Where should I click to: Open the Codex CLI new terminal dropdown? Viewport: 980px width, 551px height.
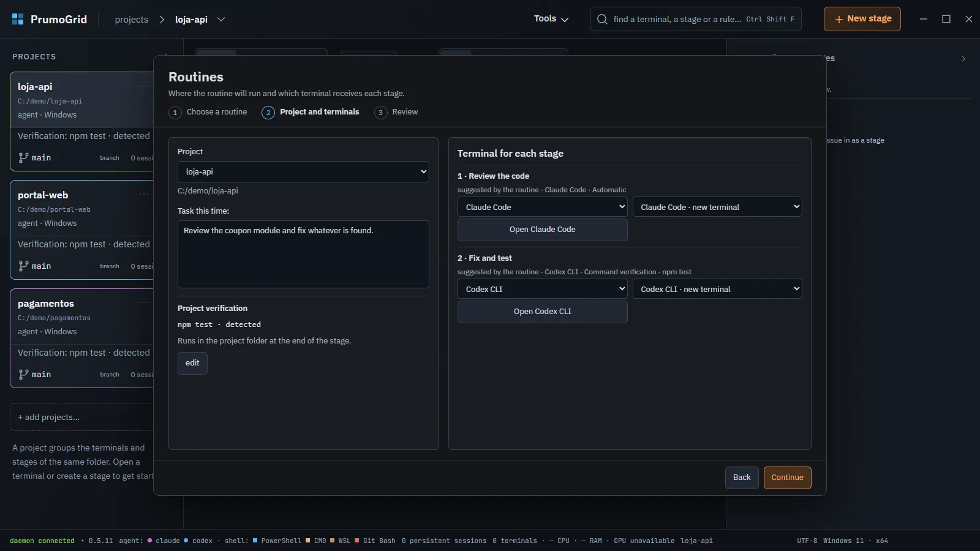coord(717,289)
